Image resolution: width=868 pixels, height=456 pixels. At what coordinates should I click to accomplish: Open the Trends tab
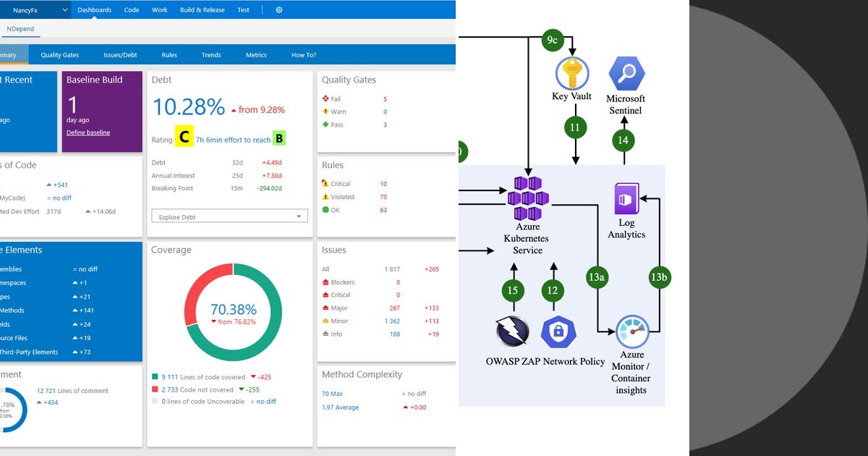click(x=210, y=54)
